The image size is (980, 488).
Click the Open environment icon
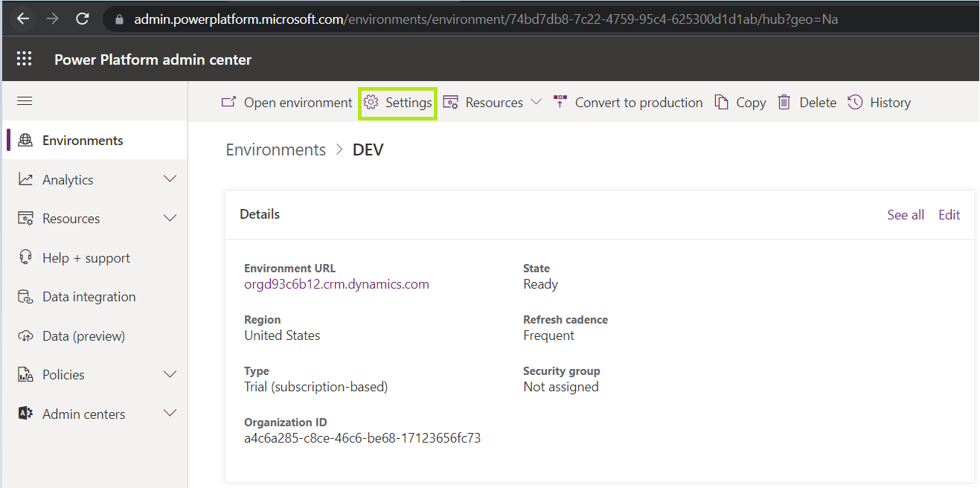point(229,103)
